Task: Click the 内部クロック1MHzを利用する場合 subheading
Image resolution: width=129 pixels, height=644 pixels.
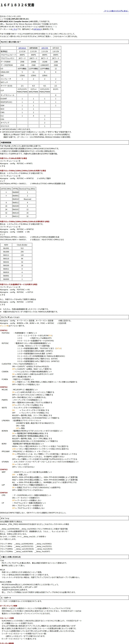Action: [x=14, y=158]
